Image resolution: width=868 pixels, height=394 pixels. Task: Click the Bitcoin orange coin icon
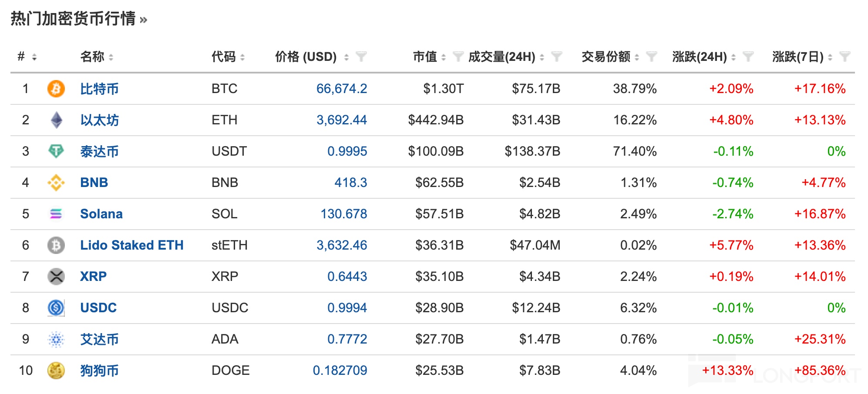pos(56,89)
